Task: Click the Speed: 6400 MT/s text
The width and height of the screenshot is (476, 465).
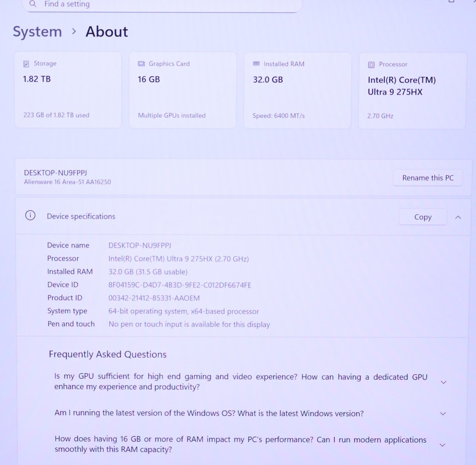Action: click(x=278, y=116)
